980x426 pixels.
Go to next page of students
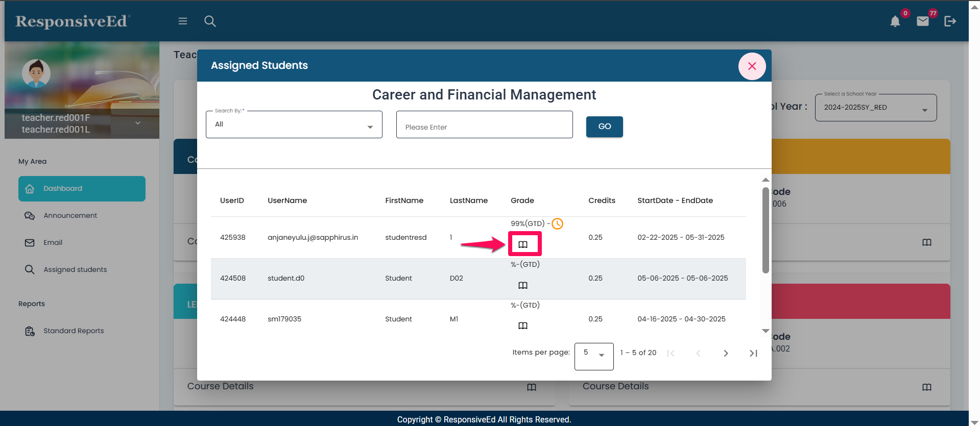tap(726, 353)
